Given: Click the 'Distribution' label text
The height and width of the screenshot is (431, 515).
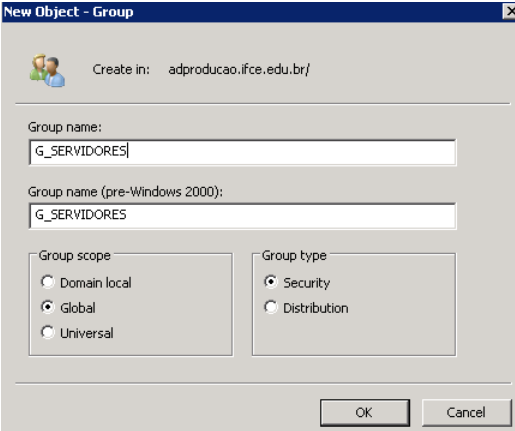Looking at the screenshot, I should click(x=316, y=308).
